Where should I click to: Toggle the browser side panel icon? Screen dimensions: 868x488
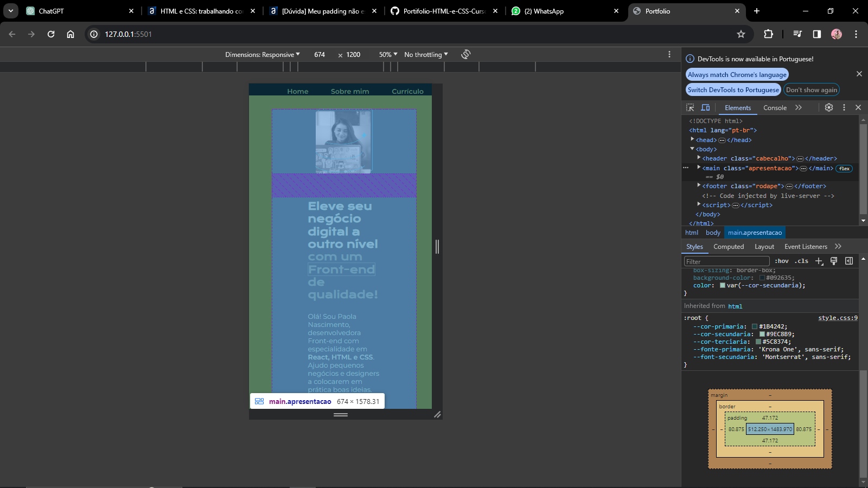tap(817, 34)
